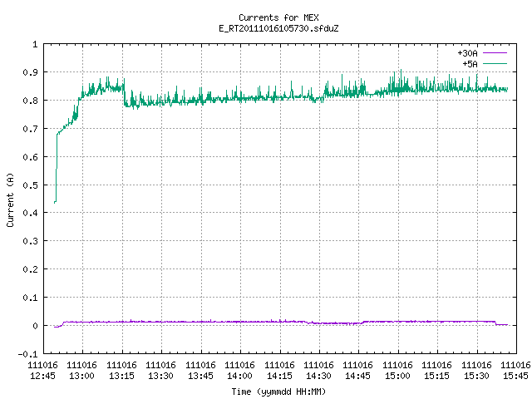Viewport: 532px width, 399px height.
Task: Select the subtitle "E_RT20111016105730.sfduZ"
Action: point(278,28)
